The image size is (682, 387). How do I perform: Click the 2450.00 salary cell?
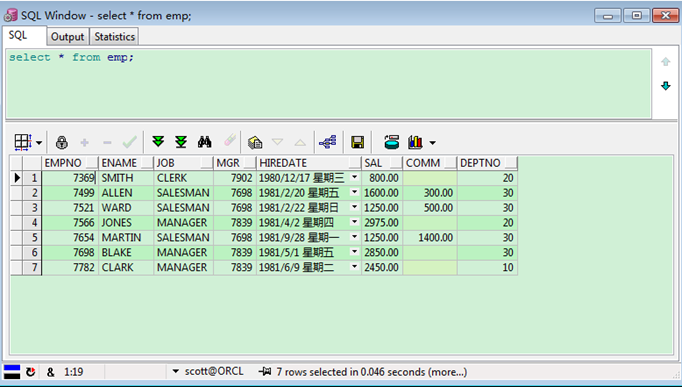point(382,267)
